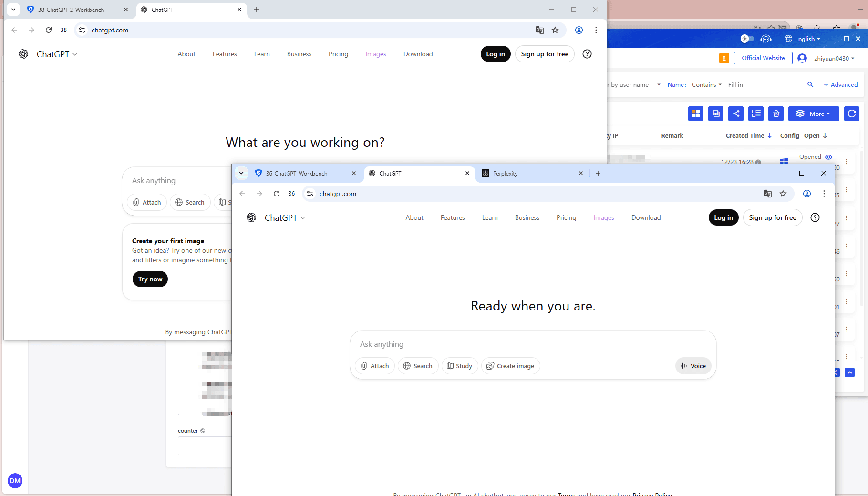Bookmark chatgpt.com with the star
The height and width of the screenshot is (496, 868).
click(x=783, y=194)
